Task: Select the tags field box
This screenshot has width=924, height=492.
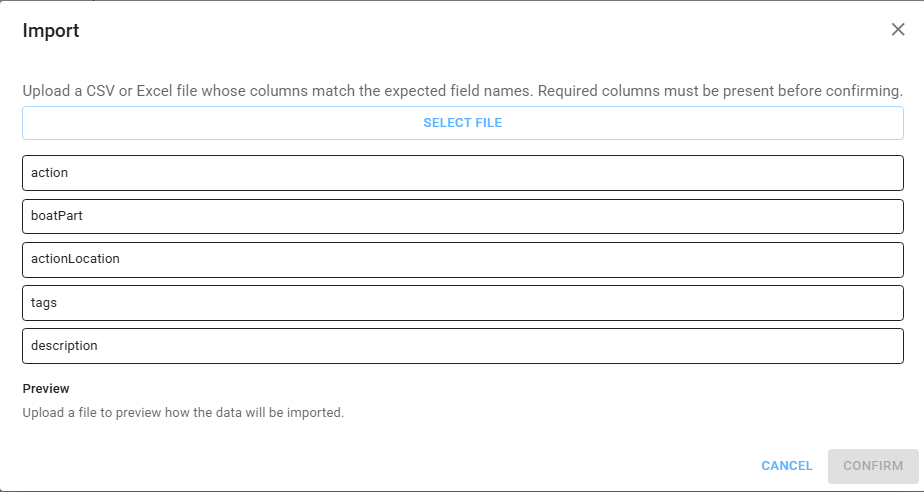Action: [462, 303]
